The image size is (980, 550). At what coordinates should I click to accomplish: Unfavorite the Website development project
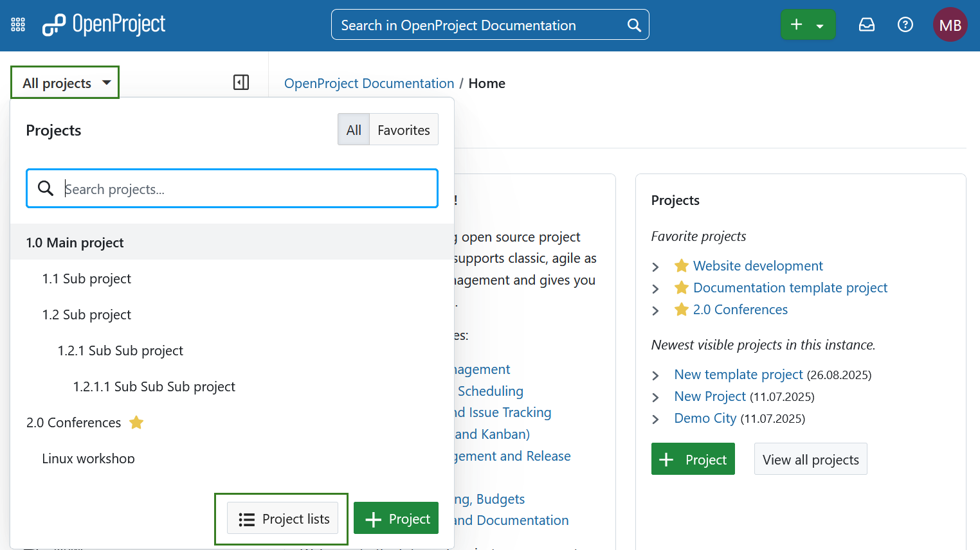click(x=681, y=265)
